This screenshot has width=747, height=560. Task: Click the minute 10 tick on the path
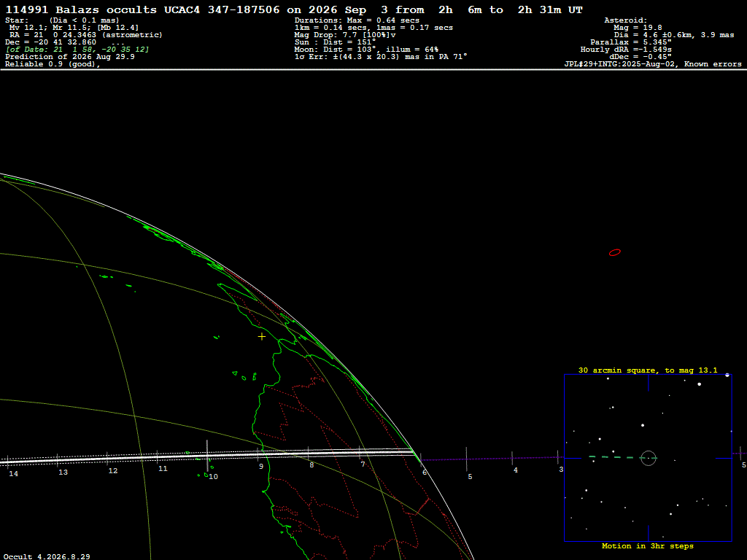(207, 456)
